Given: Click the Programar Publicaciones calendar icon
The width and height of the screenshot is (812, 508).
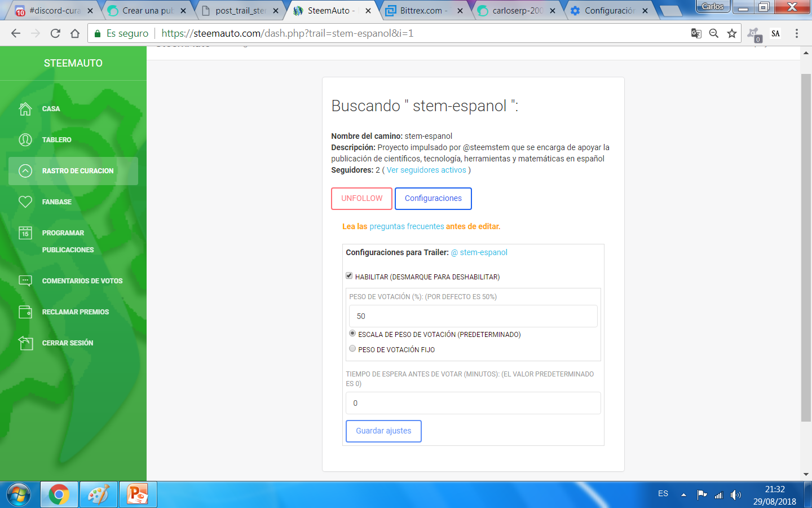Looking at the screenshot, I should point(25,233).
